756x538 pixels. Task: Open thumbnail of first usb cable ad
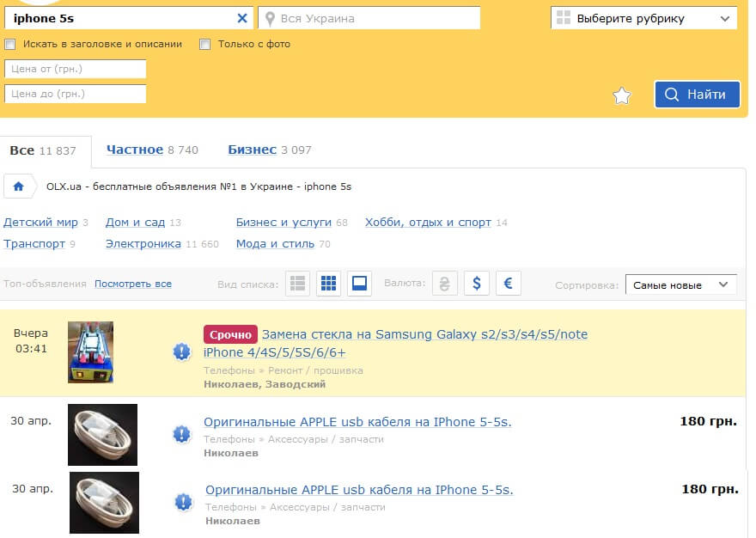click(103, 435)
